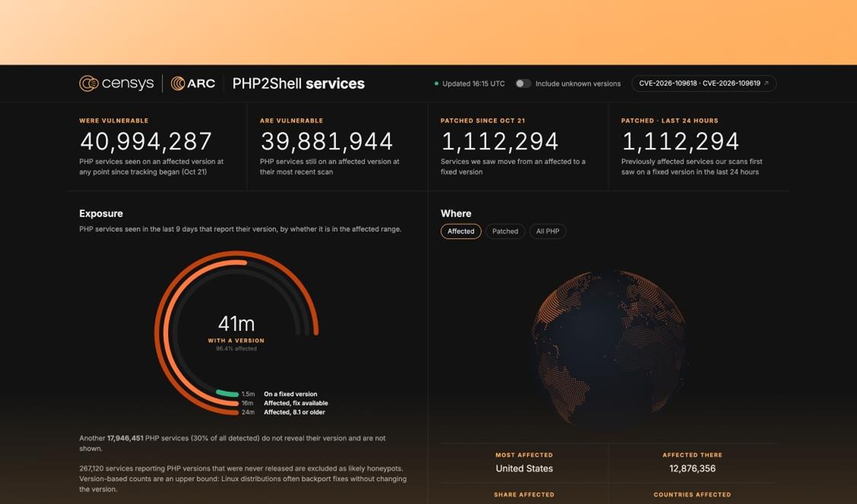
Task: Click the 'Affected, fix available' legend label
Action: click(296, 403)
